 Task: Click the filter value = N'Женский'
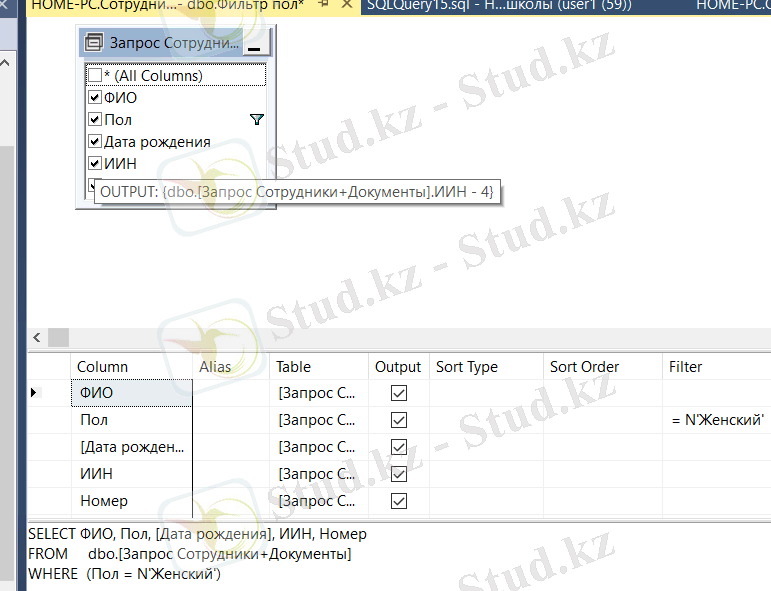[717, 420]
